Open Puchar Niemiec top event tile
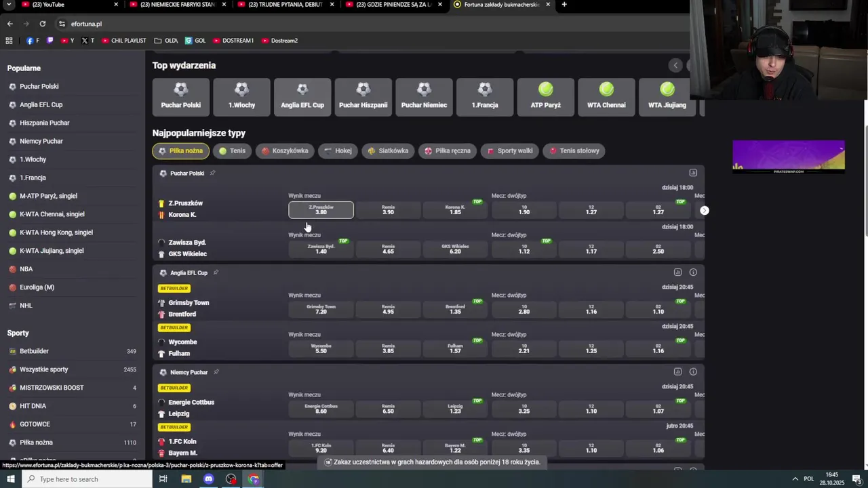The height and width of the screenshot is (488, 868). tap(424, 97)
